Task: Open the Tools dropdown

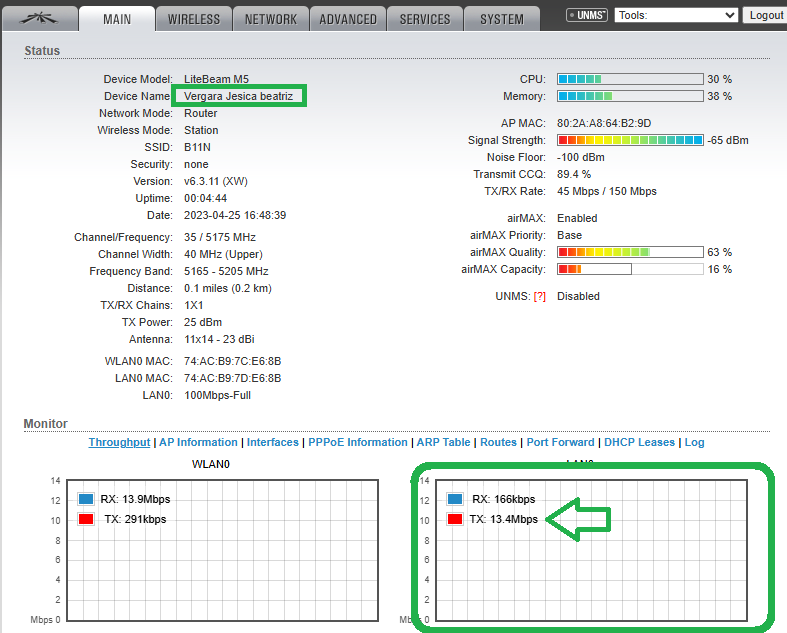Action: 676,16
